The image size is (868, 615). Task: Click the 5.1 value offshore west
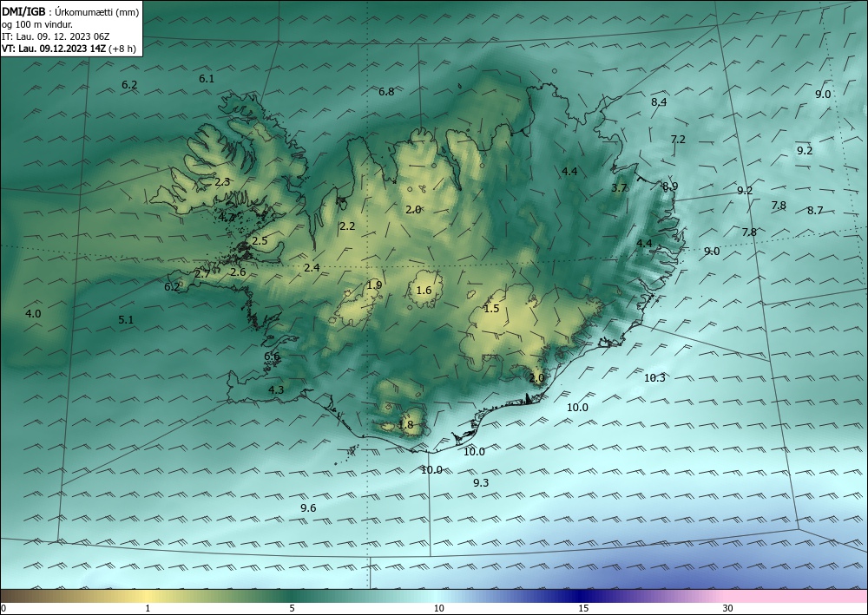point(126,320)
